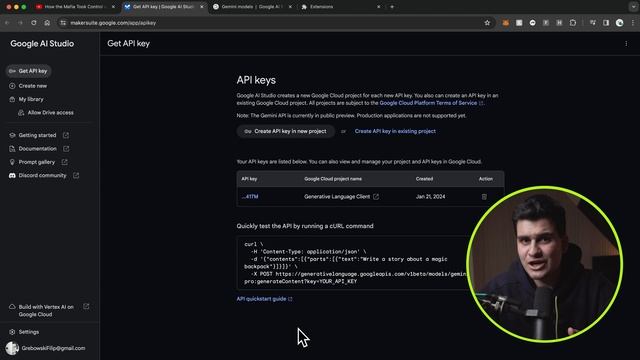Click the graduation cap icon beside Getting started

12,135
